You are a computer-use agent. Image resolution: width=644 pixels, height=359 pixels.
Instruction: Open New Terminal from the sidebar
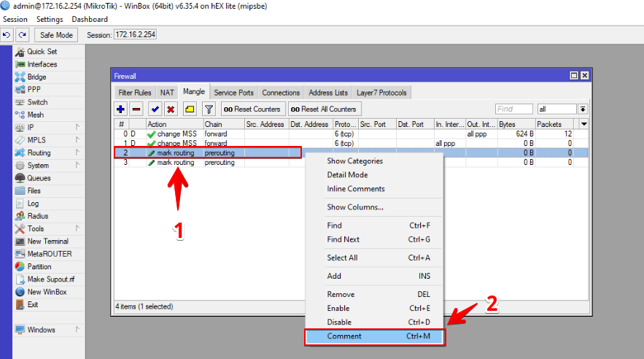[47, 241]
